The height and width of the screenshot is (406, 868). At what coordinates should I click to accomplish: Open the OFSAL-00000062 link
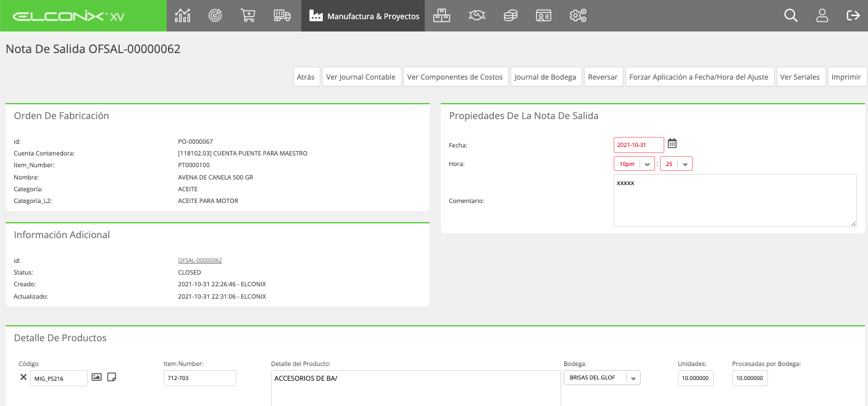(x=200, y=260)
